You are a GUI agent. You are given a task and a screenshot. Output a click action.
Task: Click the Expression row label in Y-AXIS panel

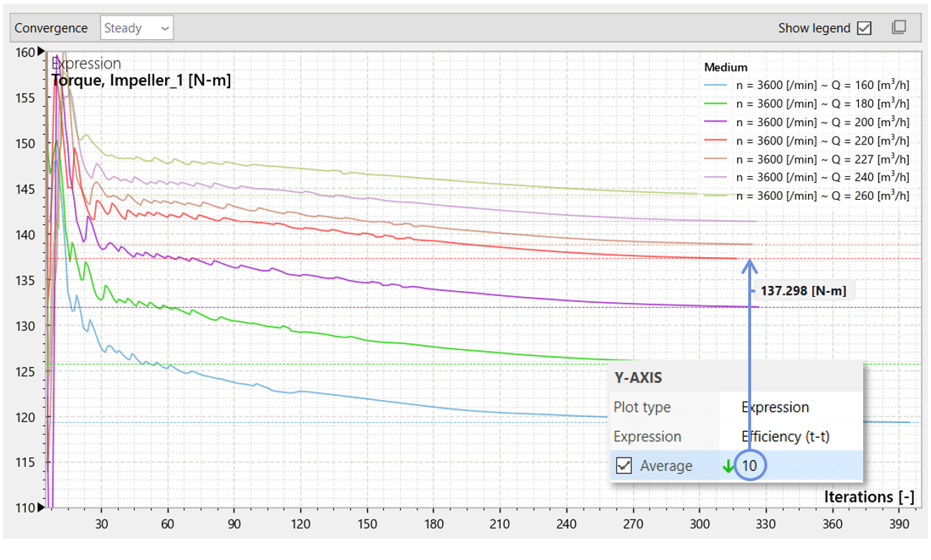(647, 436)
